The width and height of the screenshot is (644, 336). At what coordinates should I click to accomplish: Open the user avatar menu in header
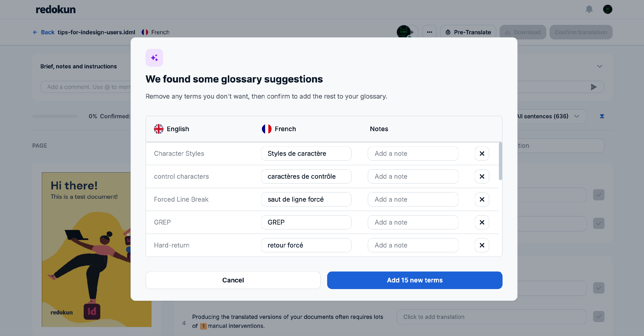tap(608, 9)
